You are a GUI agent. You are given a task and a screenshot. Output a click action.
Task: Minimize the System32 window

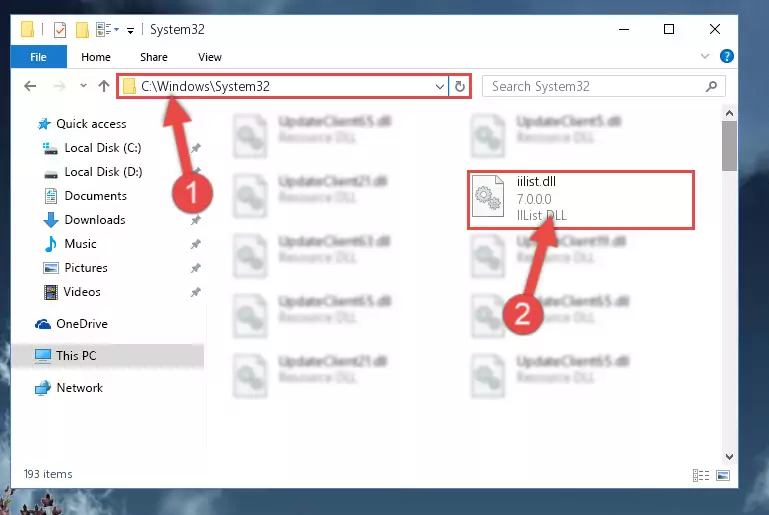click(624, 29)
